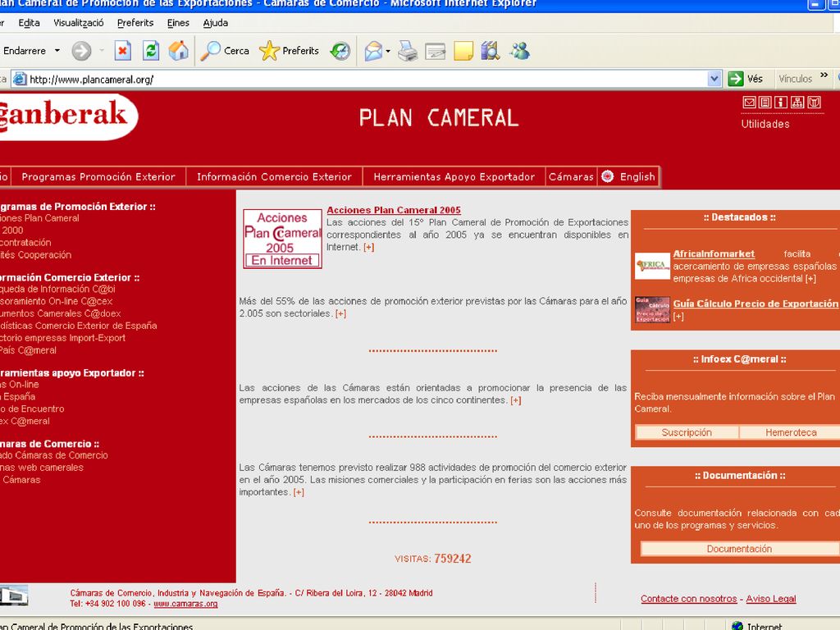840x630 pixels.
Task: Click the Guía Cálculo Precio thumbnail
Action: click(652, 309)
